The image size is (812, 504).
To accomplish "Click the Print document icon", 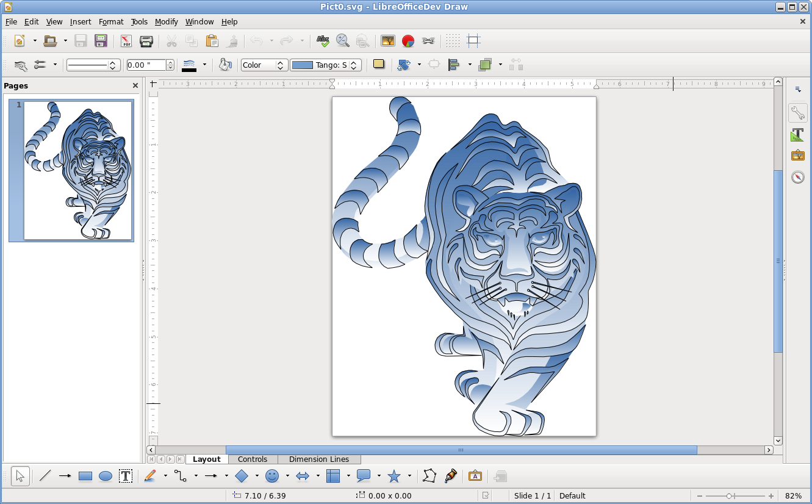I will click(x=146, y=41).
